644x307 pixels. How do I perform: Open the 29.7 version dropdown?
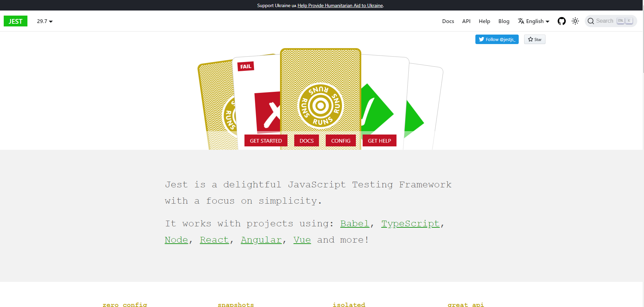coord(45,21)
